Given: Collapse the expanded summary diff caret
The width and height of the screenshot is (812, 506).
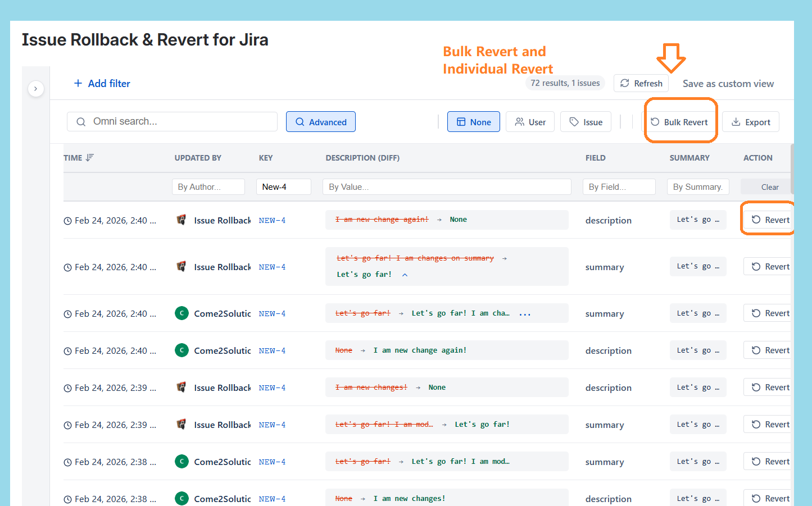Looking at the screenshot, I should click(405, 275).
